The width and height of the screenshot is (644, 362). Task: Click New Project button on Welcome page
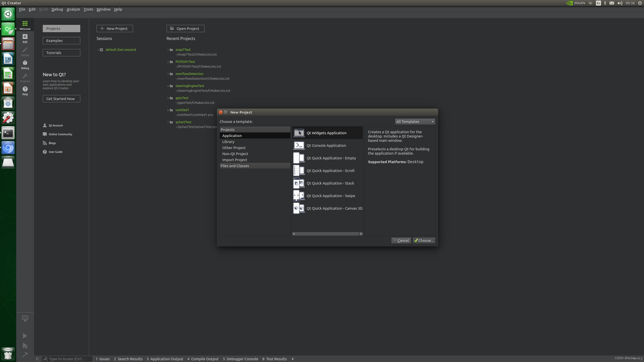[115, 28]
